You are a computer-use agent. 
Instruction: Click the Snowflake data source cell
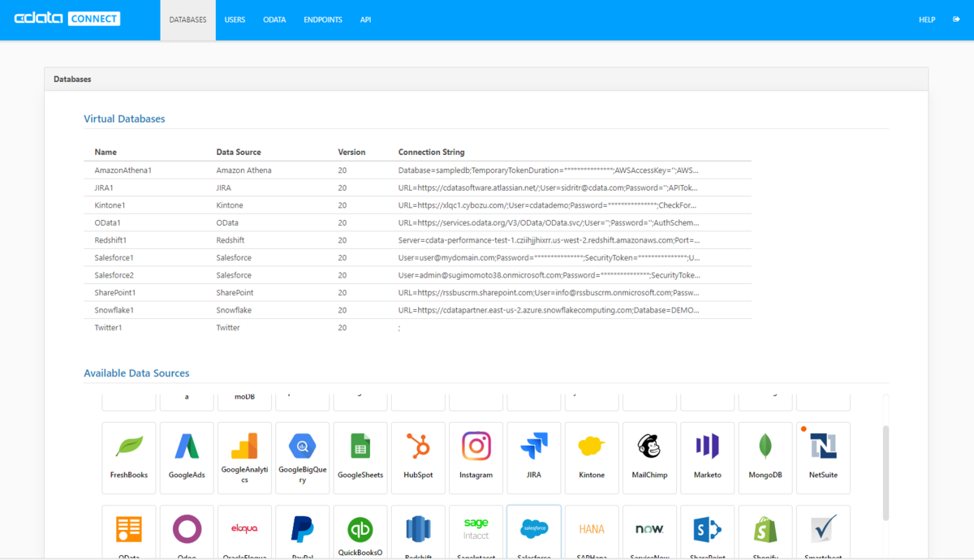coord(234,310)
